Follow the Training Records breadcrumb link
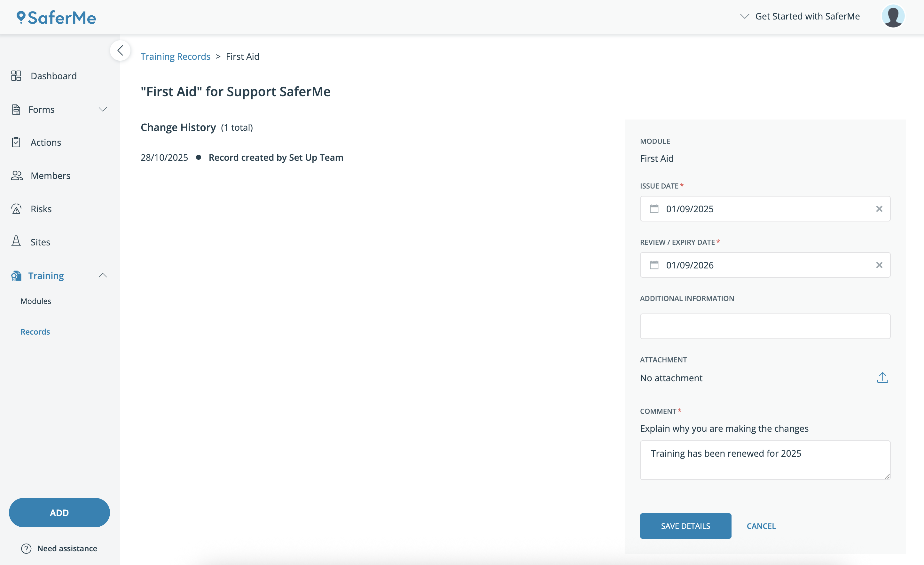The image size is (924, 565). (x=175, y=57)
